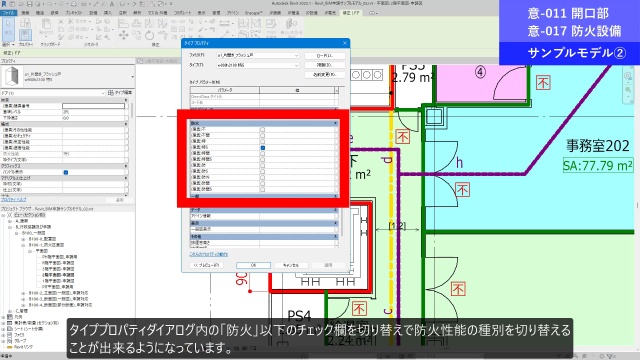Toggle ハンドル表示 checkbox in Properties palette

(x=66, y=172)
